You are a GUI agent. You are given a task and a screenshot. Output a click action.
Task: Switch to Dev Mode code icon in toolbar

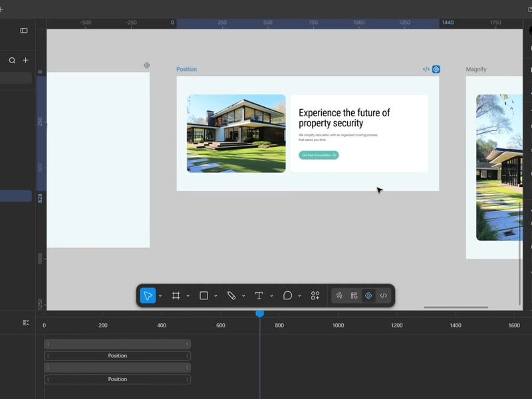(x=384, y=295)
